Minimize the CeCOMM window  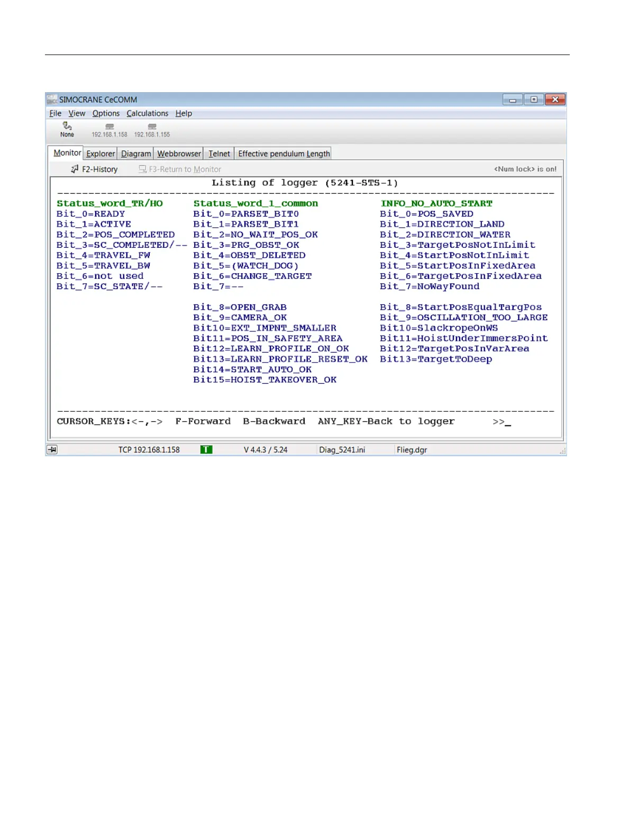tap(513, 100)
